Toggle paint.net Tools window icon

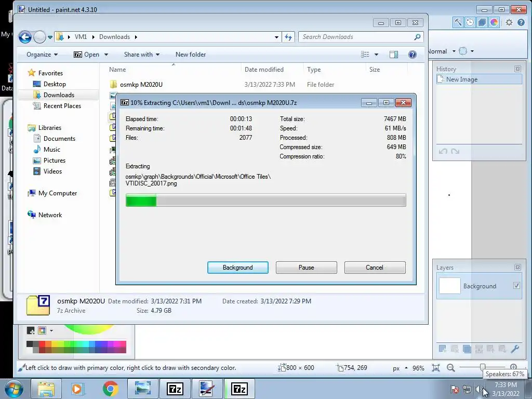[x=458, y=22]
